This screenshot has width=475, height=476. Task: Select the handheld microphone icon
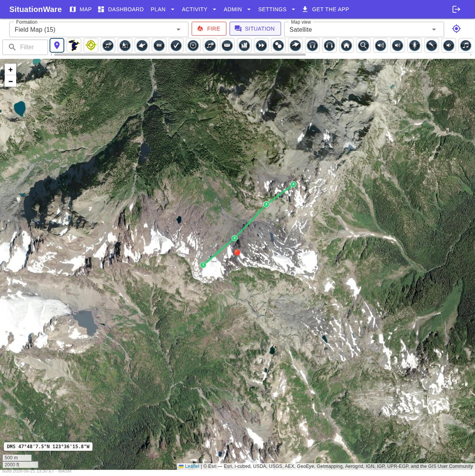431,46
